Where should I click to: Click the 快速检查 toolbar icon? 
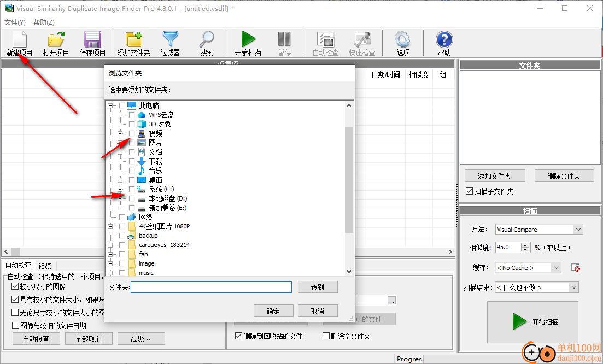click(x=362, y=39)
